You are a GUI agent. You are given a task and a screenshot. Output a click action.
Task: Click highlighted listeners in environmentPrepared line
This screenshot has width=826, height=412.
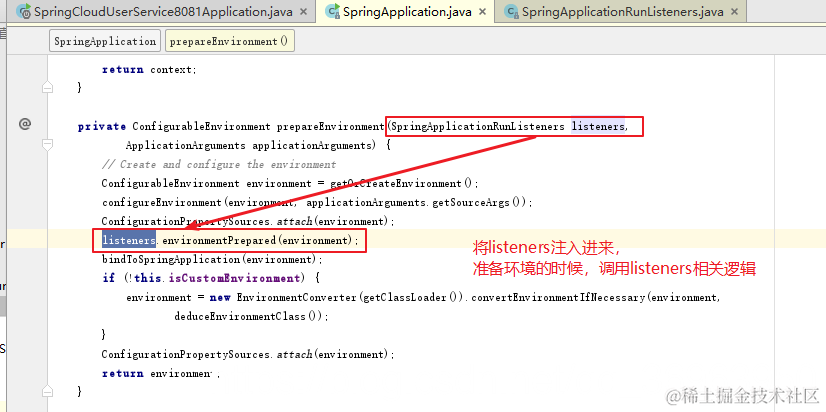129,240
